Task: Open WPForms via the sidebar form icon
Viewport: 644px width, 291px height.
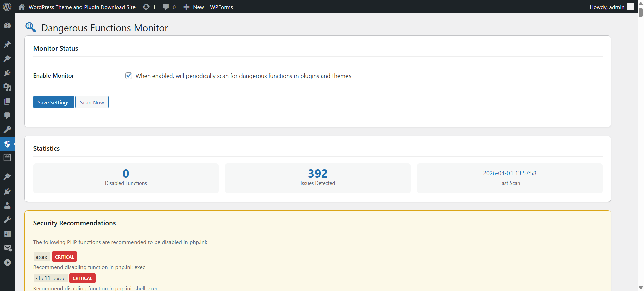Action: pos(7,158)
